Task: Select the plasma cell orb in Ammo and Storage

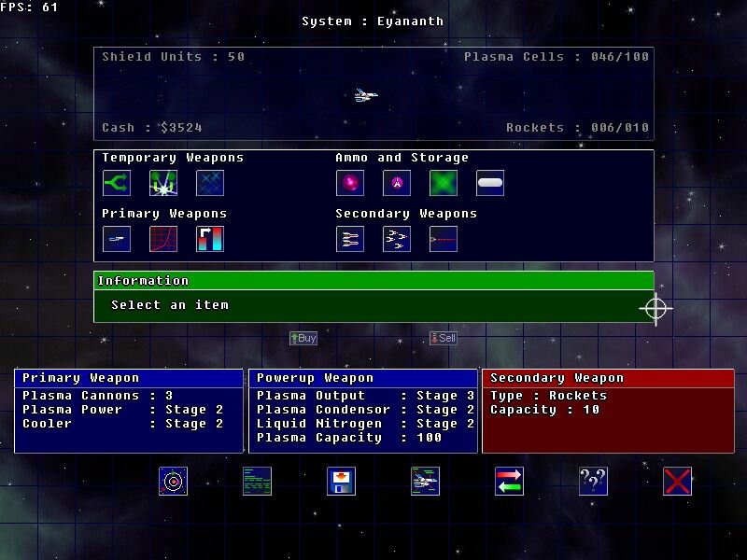Action: pyautogui.click(x=349, y=183)
